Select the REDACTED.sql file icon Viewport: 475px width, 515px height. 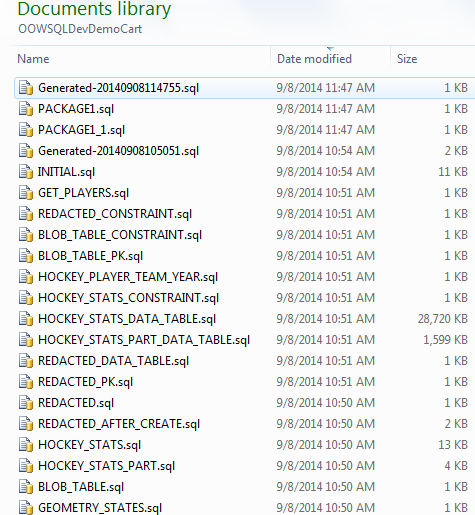[26, 403]
